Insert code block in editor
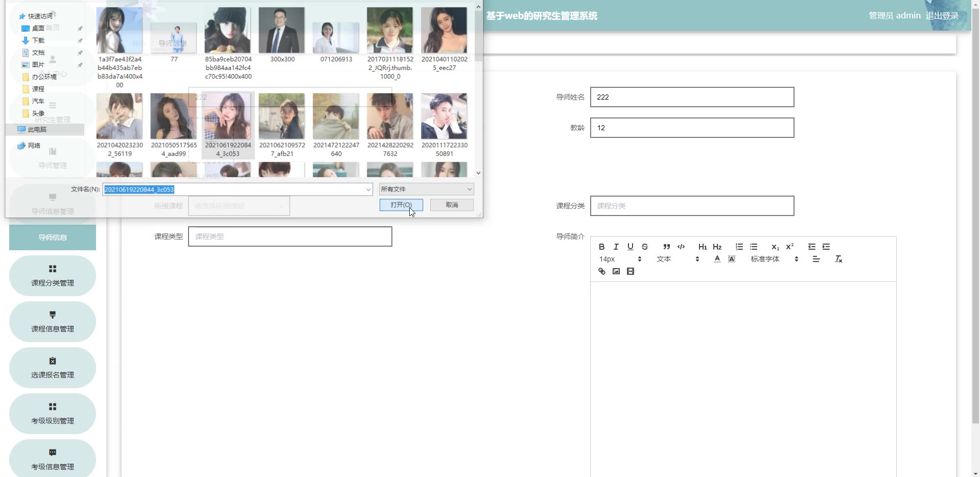 pos(681,247)
